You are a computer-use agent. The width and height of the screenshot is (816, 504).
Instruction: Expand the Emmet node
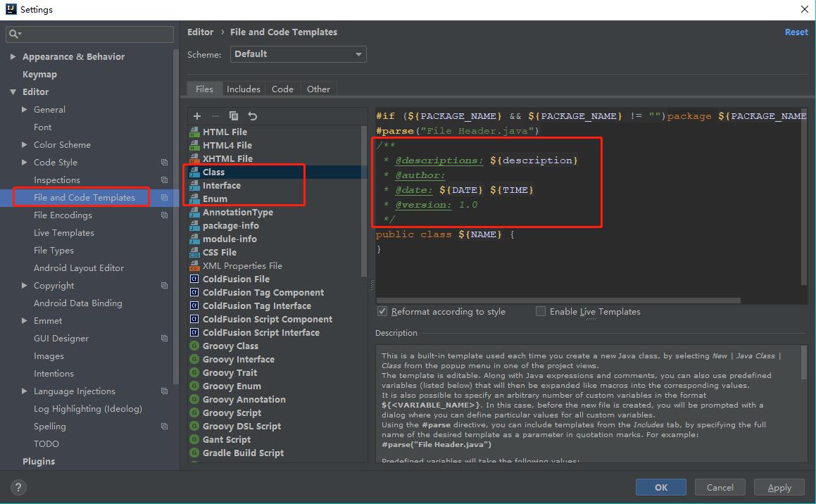25,321
